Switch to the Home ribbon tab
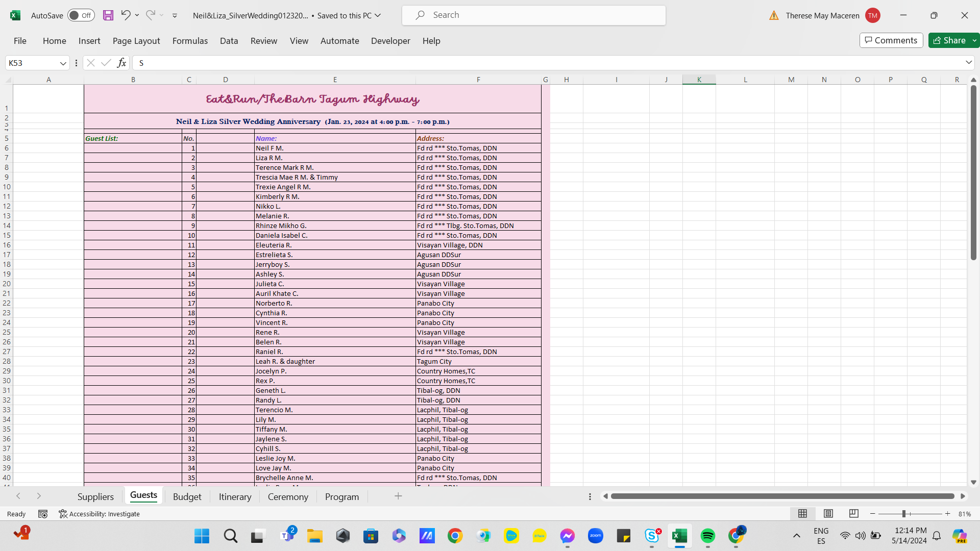The height and width of the screenshot is (551, 980). [x=55, y=41]
